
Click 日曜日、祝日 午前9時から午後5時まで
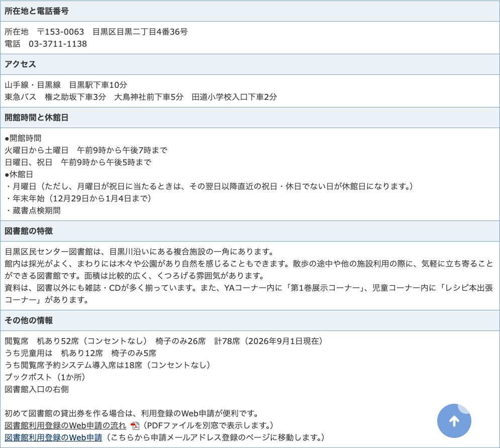click(x=78, y=162)
